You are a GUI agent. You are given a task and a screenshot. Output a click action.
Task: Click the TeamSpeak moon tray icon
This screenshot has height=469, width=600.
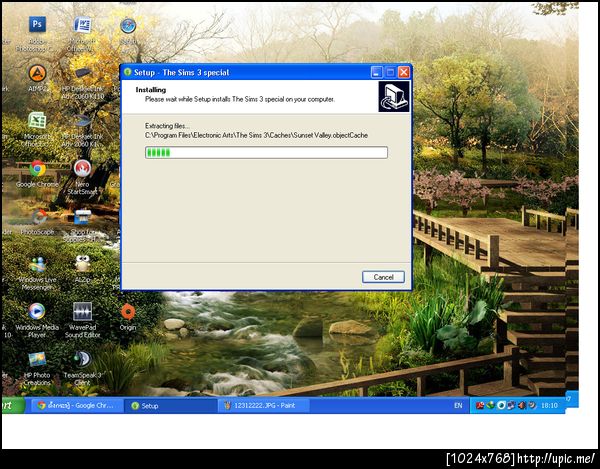(x=532, y=405)
